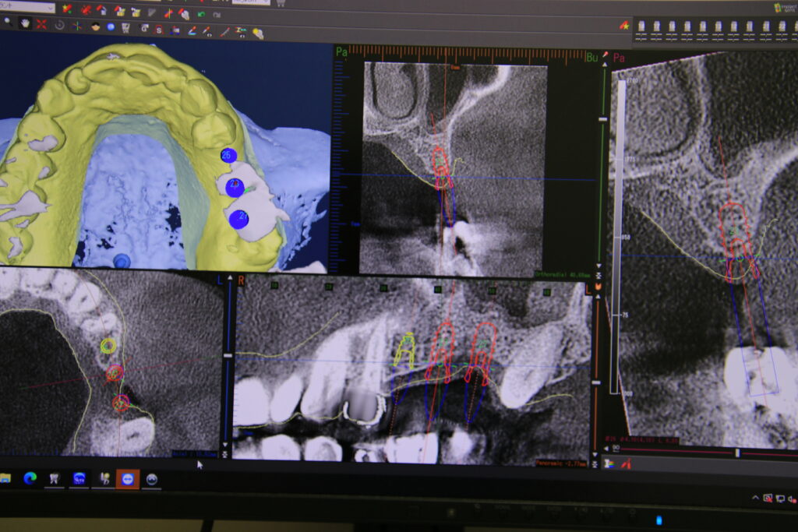Screen dimensions: 798x532
Task: Click the red implant with hand icon
Action: click(x=184, y=14)
